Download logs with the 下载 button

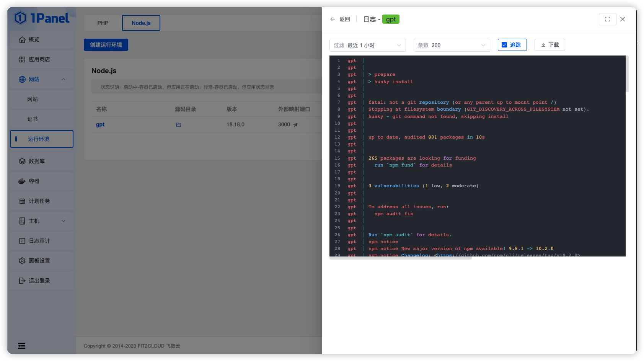[x=549, y=45]
